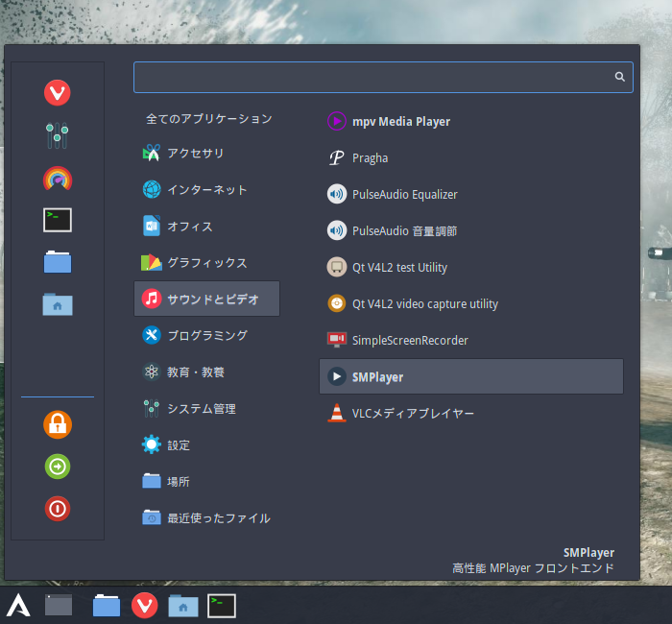Open the グラフィックス category
Image resolution: width=672 pixels, height=624 pixels.
[x=206, y=262]
